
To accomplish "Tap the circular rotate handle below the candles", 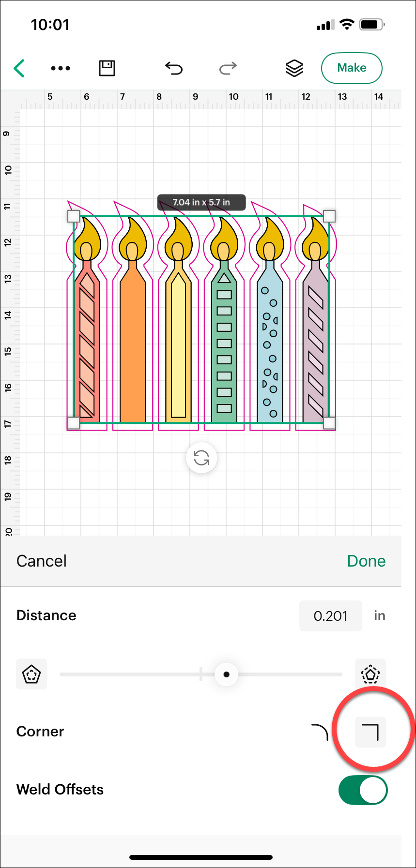I will click(x=201, y=458).
